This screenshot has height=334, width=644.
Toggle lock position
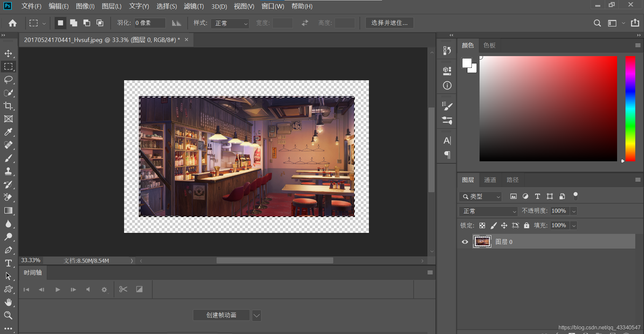coord(504,225)
